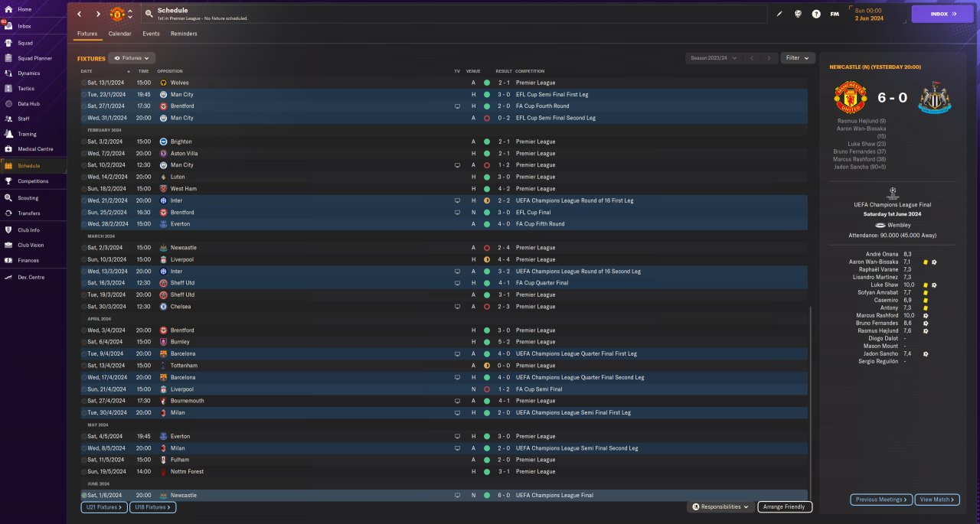Viewport: 980px width, 524px height.
Task: Click the purple Inbox continue button
Action: point(942,14)
